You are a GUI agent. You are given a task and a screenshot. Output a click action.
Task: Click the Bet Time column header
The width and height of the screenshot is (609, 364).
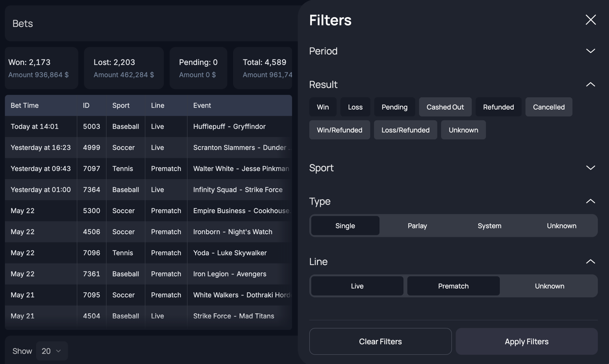click(25, 105)
